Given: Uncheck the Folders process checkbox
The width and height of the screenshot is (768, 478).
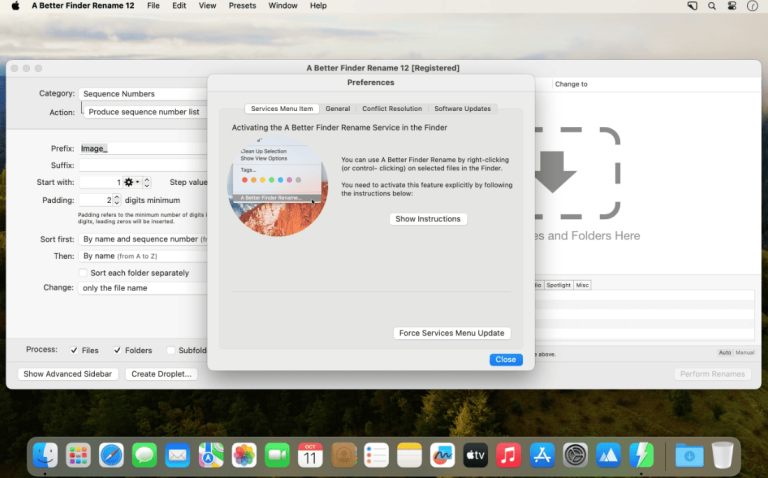Looking at the screenshot, I should tap(117, 350).
